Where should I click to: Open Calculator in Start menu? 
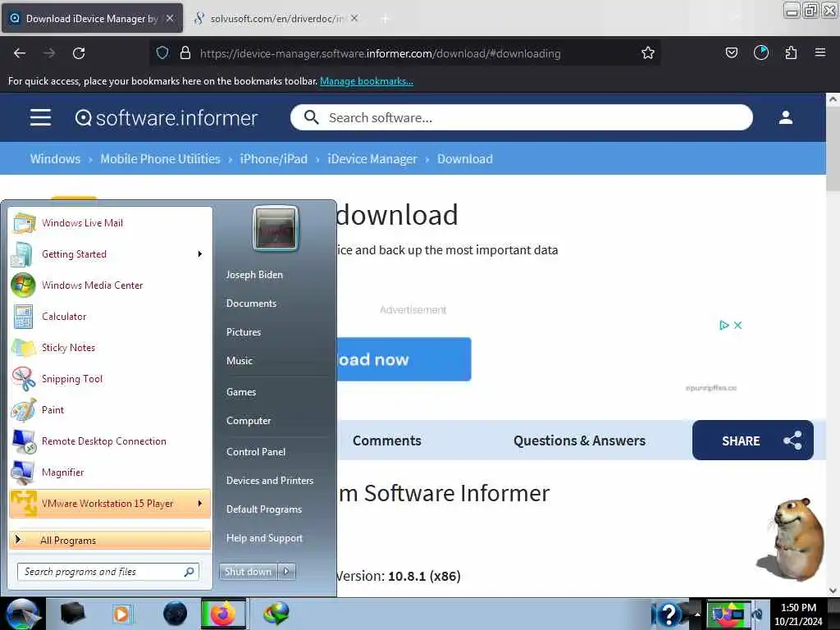point(111,317)
